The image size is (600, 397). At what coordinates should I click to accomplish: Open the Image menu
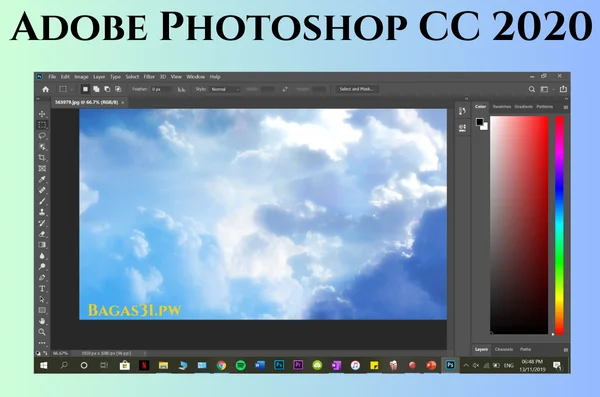coord(81,77)
